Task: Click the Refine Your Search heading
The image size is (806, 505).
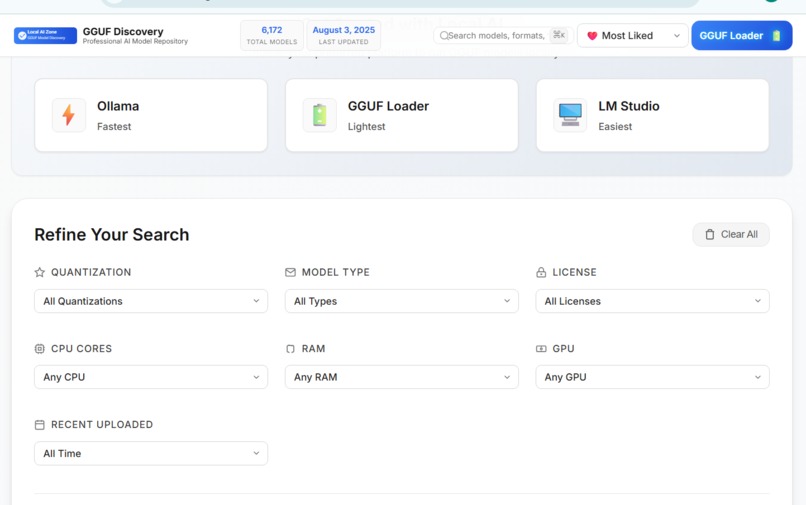Action: [112, 235]
